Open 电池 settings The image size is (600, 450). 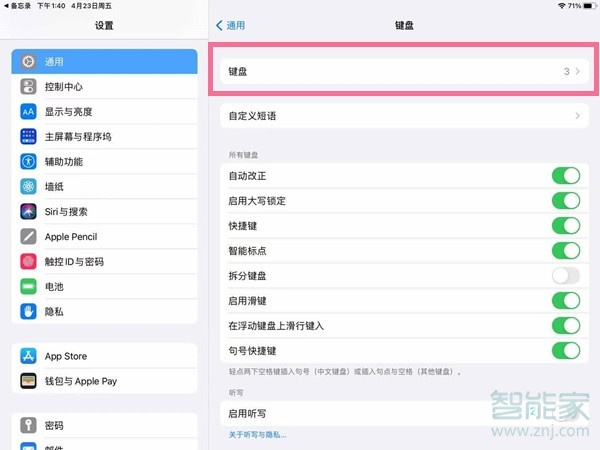coord(104,286)
